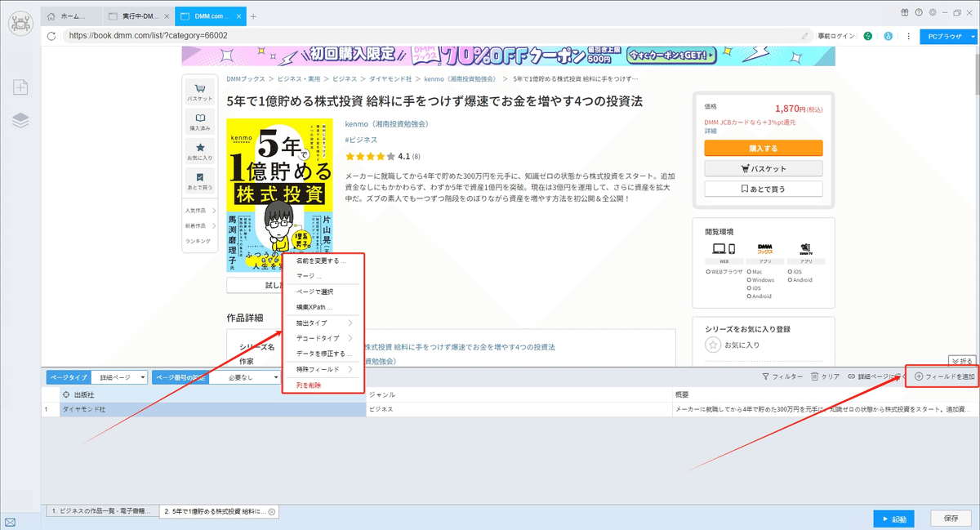Click the mail envelope icon at bottom left
Viewport: 980px width, 530px height.
[x=11, y=521]
